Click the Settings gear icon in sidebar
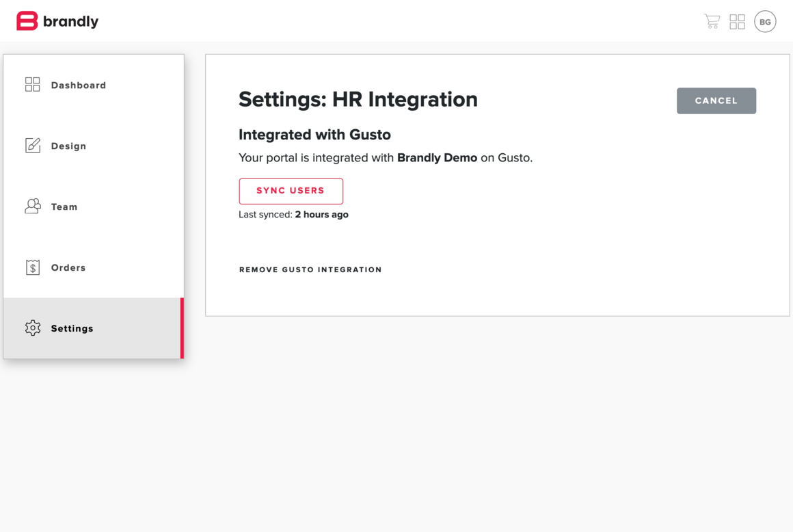The height and width of the screenshot is (532, 793). click(32, 328)
